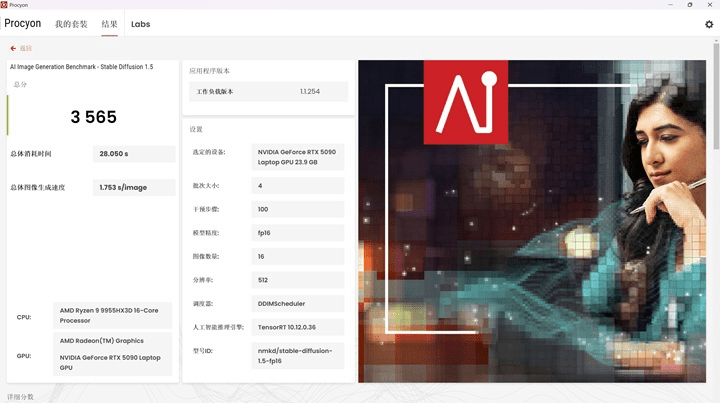Click the 详细分数 section heading

pos(20,397)
